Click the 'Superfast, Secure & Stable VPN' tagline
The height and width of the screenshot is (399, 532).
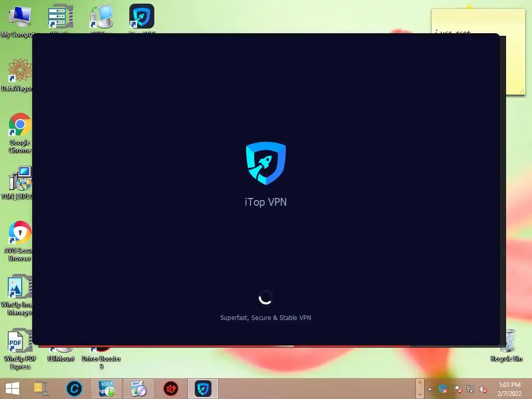point(265,318)
